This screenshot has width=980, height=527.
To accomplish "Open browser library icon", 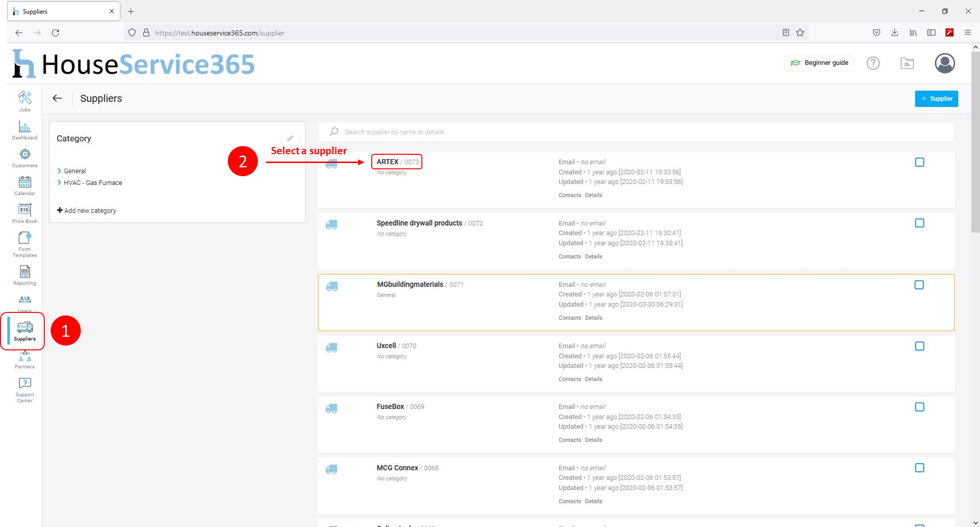I will [913, 33].
